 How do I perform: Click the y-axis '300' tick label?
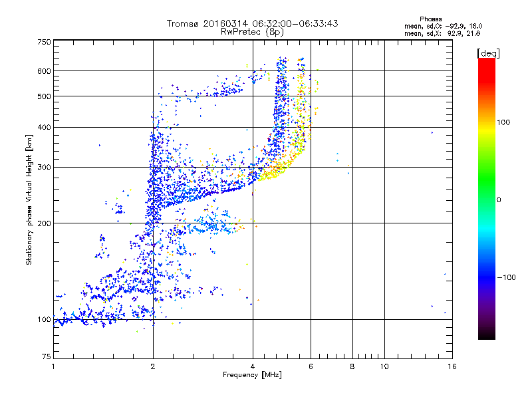pos(44,167)
